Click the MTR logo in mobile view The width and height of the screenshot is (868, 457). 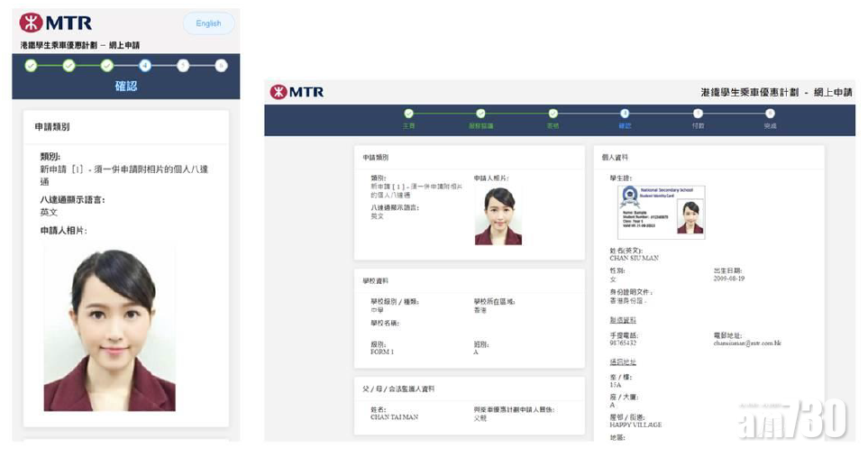[56, 23]
